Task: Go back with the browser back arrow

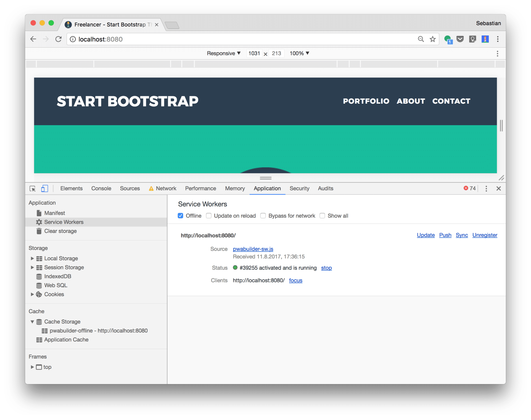Action: (33, 39)
